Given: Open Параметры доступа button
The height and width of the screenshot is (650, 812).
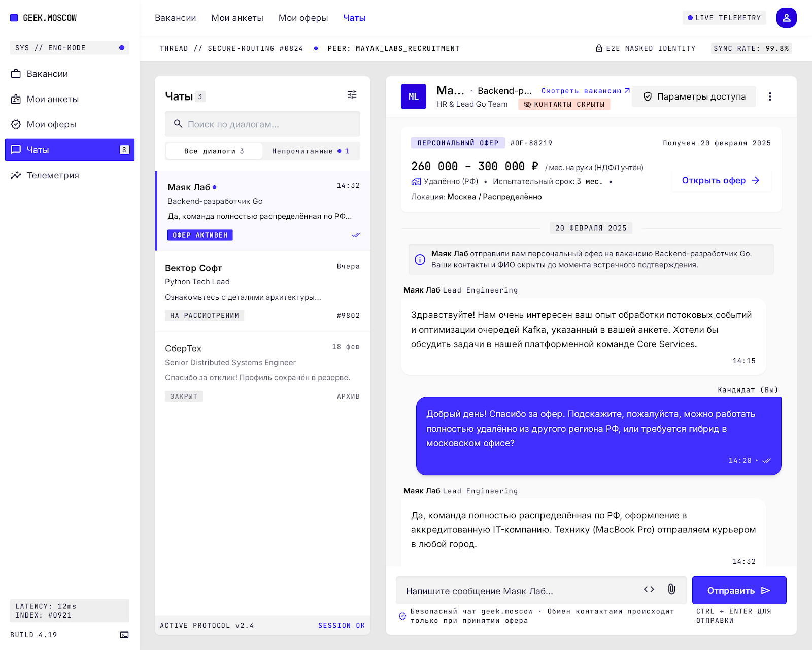Looking at the screenshot, I should pos(694,96).
